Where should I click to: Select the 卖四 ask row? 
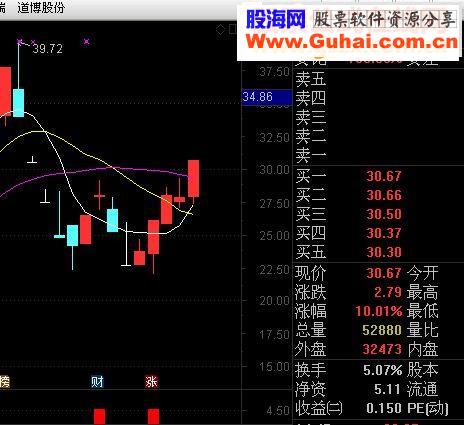(x=378, y=98)
